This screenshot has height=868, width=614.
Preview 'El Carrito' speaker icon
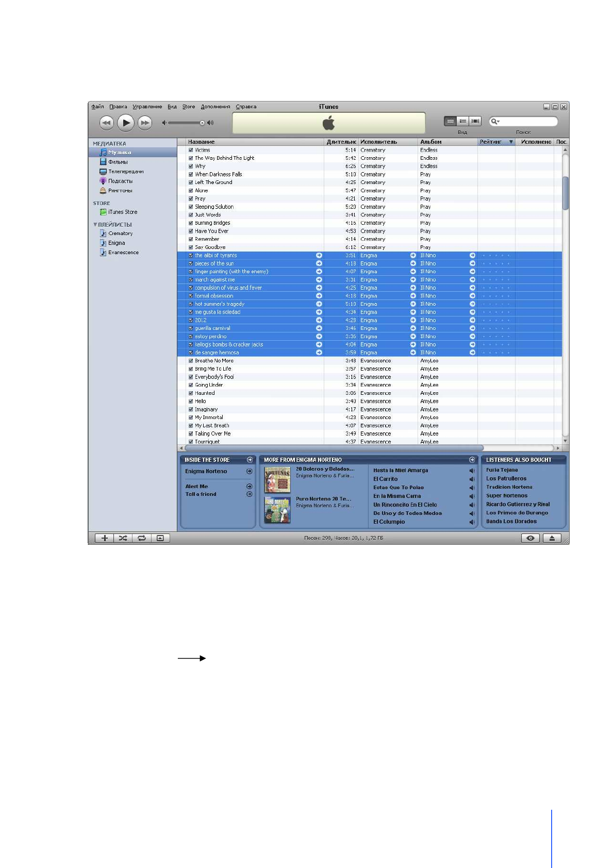472,479
